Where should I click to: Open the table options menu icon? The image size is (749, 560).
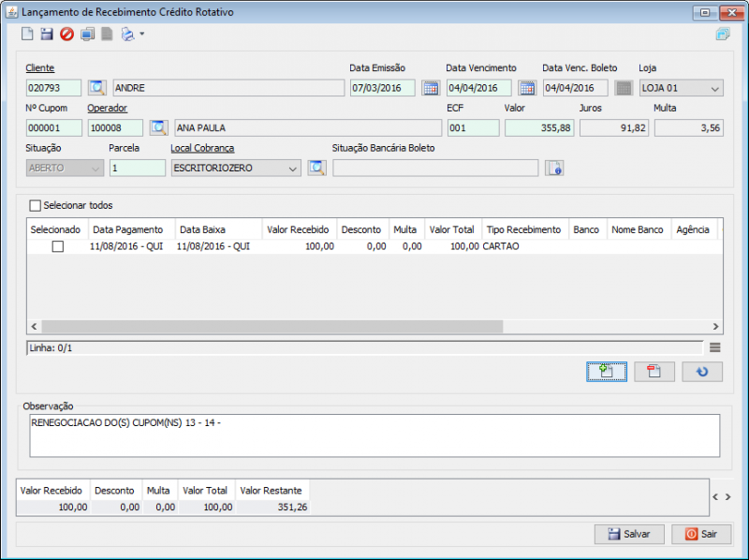(x=715, y=347)
